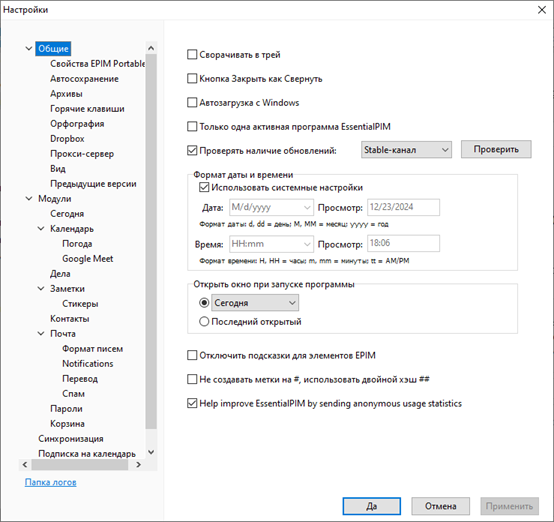Confirm settings with the Да button

371,506
